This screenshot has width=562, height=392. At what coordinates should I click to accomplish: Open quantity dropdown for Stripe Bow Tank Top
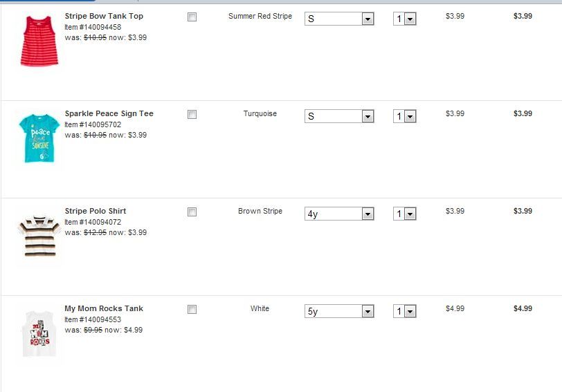click(405, 19)
